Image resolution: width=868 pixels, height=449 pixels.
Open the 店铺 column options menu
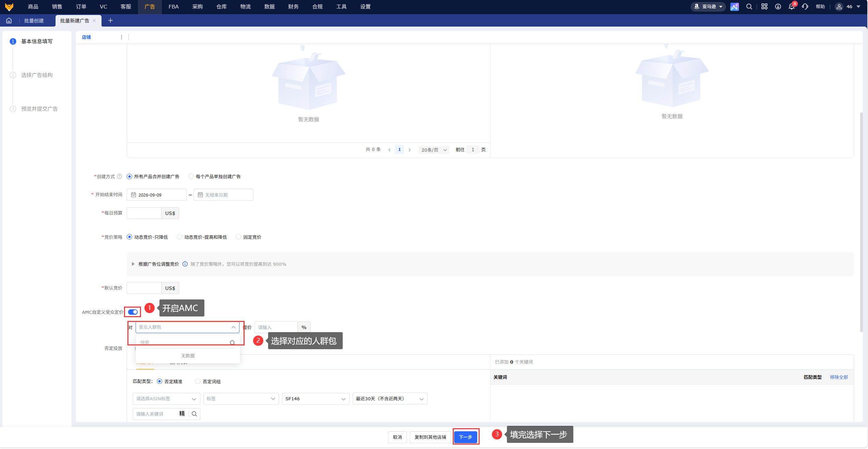pos(122,37)
